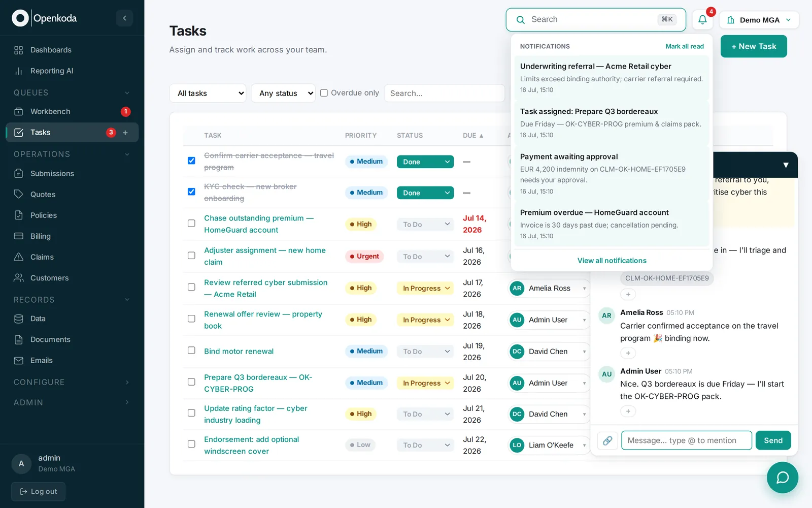Expand the CONFIGURE sidebar section
812x508 pixels.
[72, 382]
